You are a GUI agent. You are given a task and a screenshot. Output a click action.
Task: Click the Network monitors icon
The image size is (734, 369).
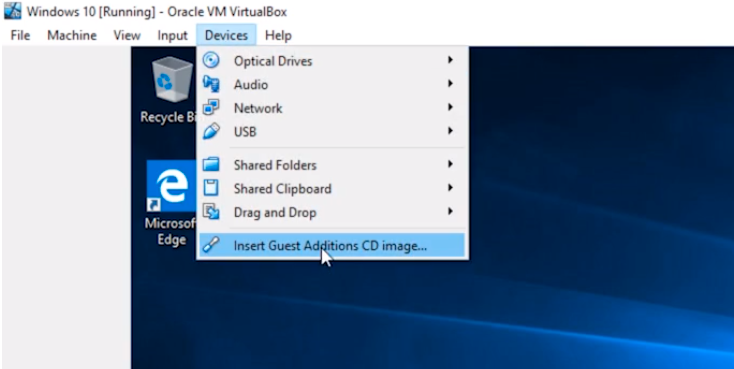211,108
